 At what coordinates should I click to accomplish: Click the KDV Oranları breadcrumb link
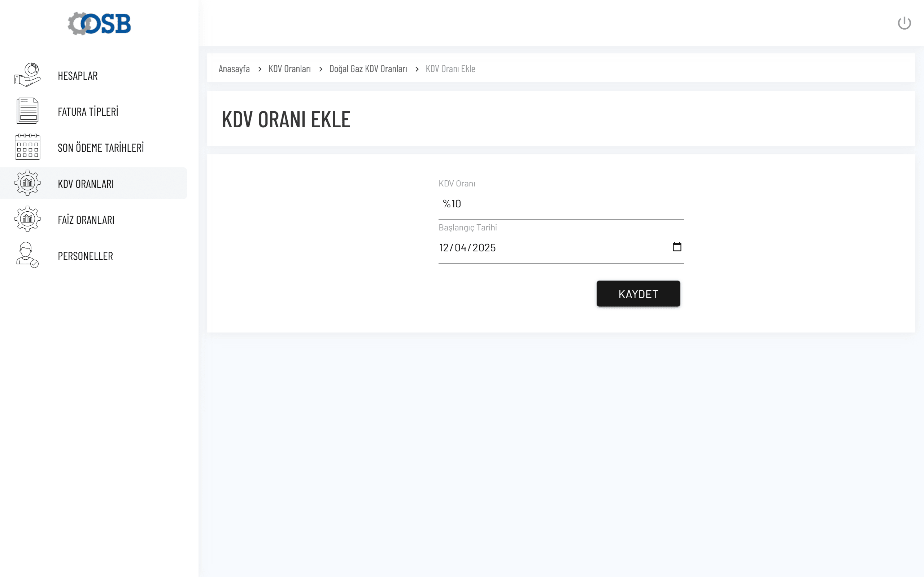(x=289, y=69)
